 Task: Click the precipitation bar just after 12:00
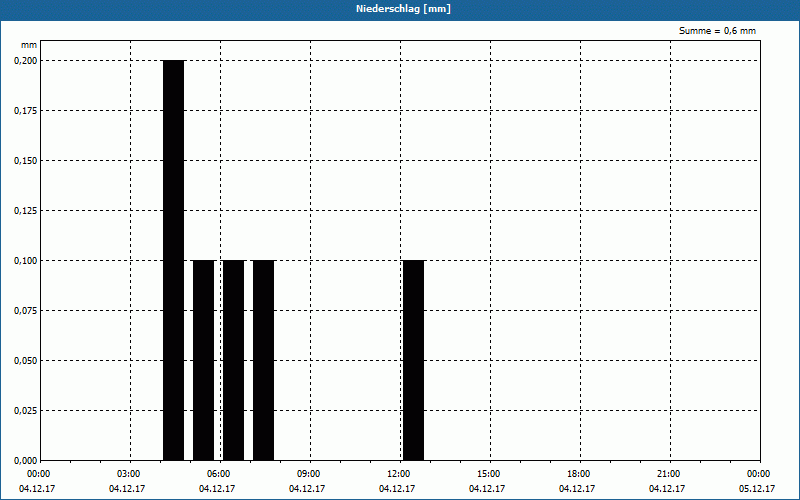click(413, 360)
